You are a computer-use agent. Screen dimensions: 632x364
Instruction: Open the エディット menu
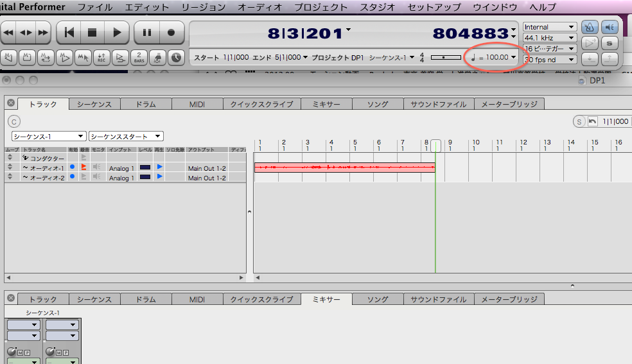coord(146,7)
